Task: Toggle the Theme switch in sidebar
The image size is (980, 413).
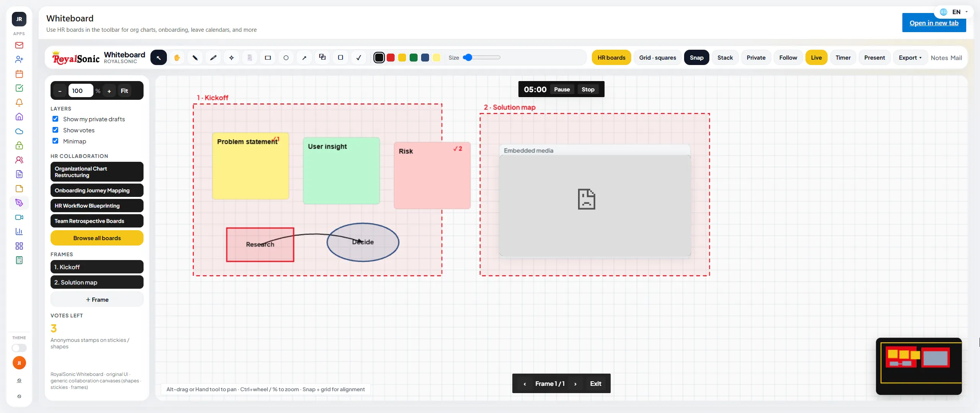Action: 19,348
